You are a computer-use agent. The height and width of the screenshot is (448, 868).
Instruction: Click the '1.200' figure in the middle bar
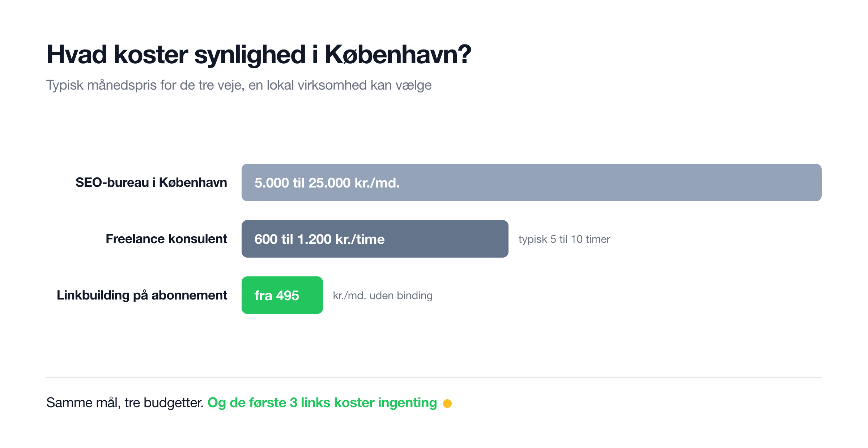[314, 239]
